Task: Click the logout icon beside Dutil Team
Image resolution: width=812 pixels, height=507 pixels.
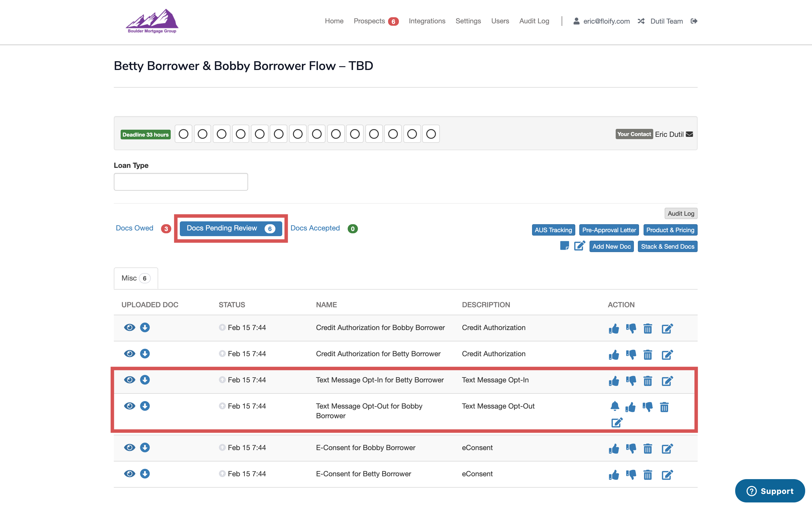Action: [x=694, y=21]
